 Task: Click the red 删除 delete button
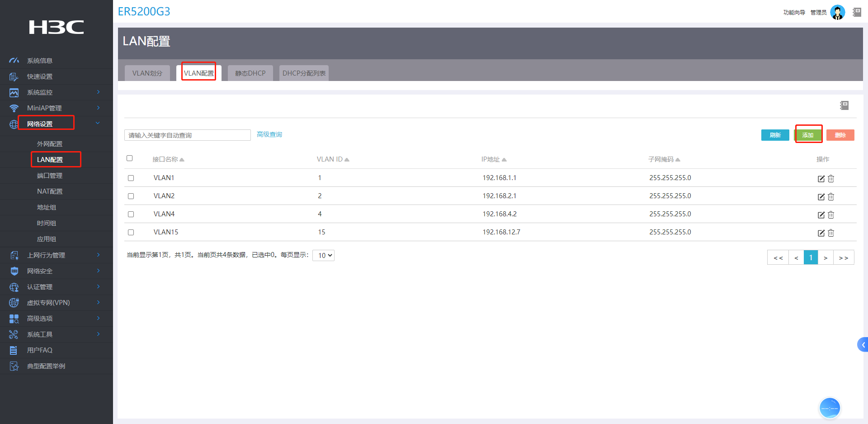click(840, 135)
